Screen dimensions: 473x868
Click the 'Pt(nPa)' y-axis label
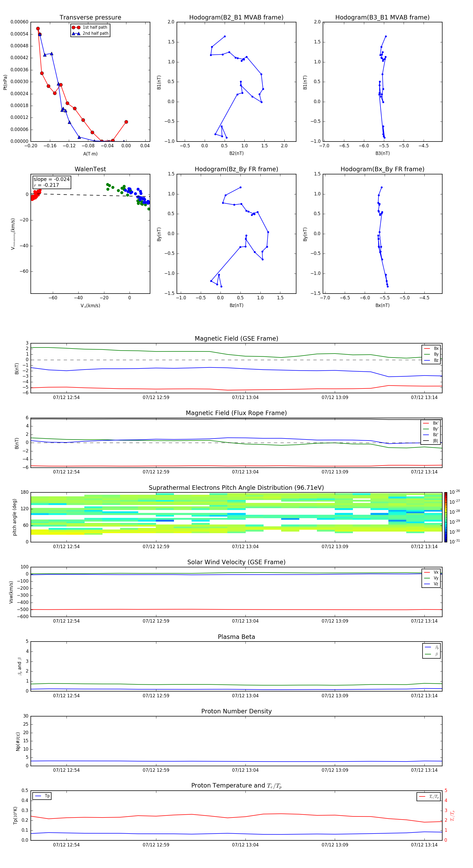5,82
